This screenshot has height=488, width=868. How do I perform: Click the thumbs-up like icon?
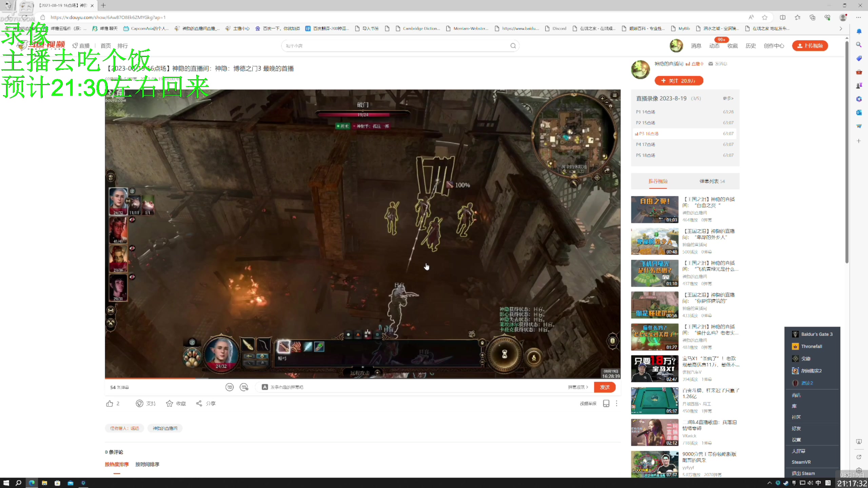[110, 403]
